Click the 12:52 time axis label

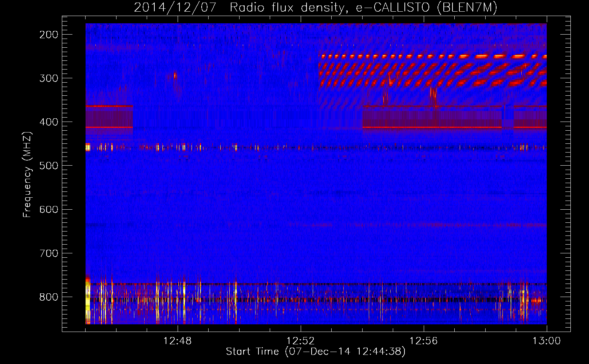301,341
